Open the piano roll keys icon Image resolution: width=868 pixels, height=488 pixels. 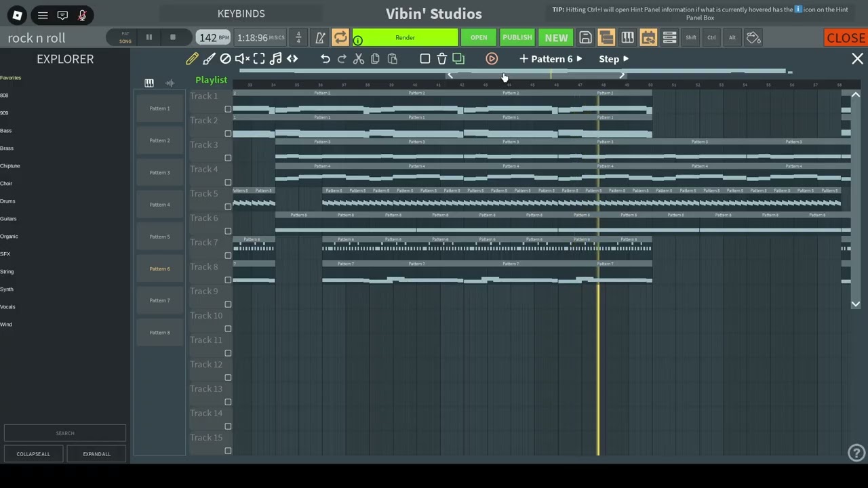(x=627, y=38)
